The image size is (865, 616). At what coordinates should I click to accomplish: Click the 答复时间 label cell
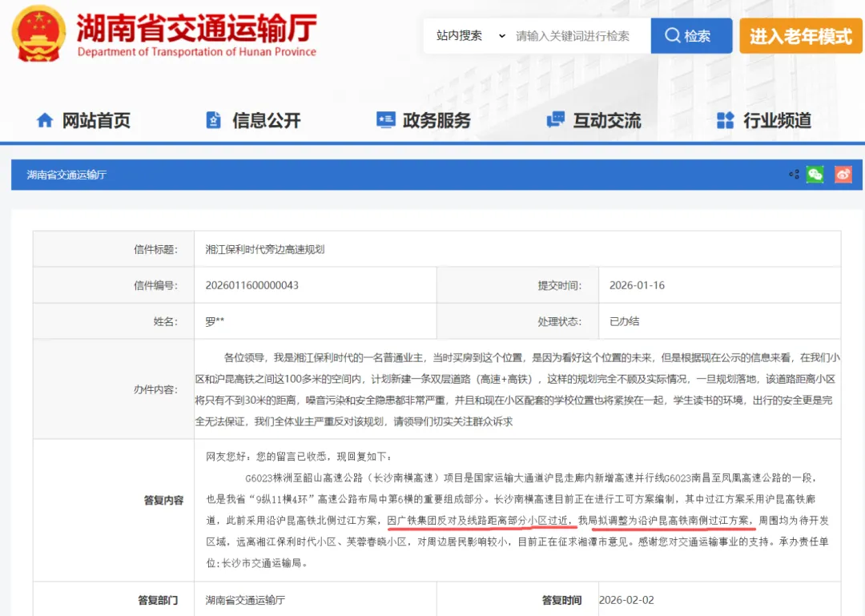click(517, 599)
